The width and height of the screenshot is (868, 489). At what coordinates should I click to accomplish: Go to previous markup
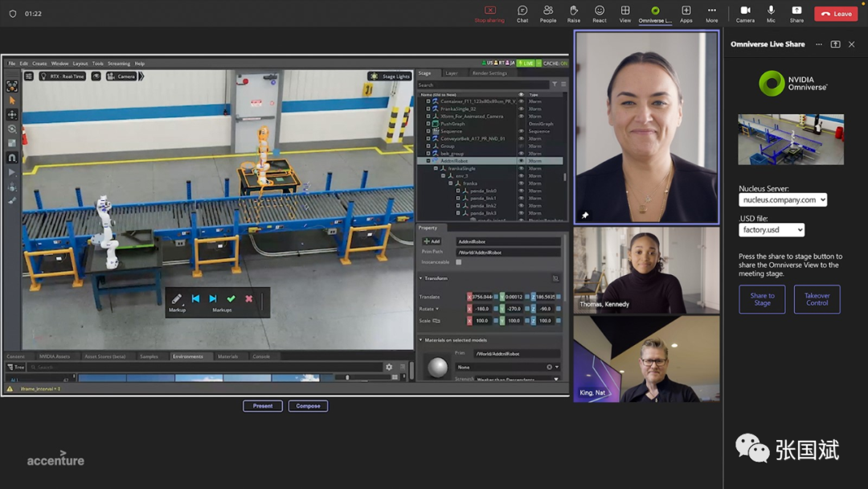click(195, 298)
